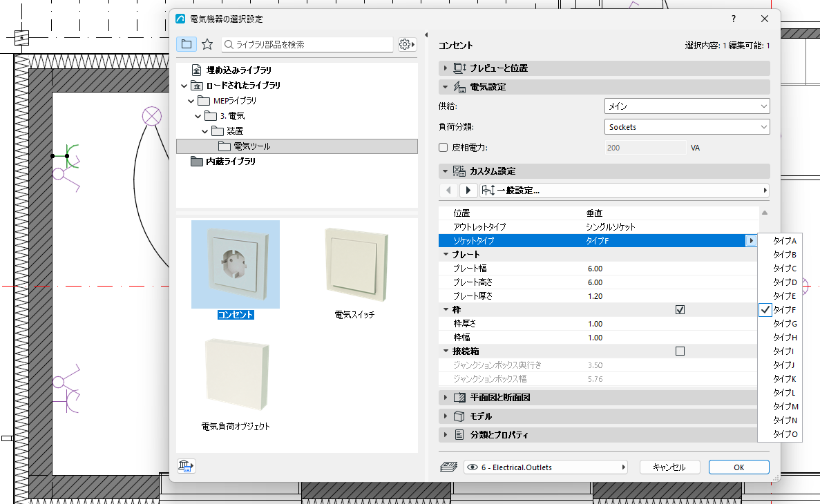Viewport: 820px width, 504px height.
Task: Open library browser settings gear menu
Action: coord(407,44)
